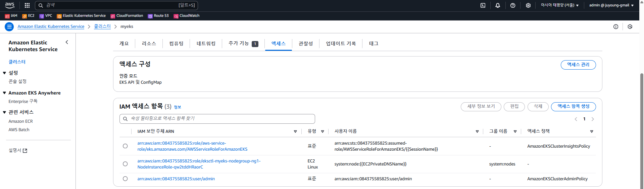Viewport: 644px width, 189px height.
Task: Open AWS Batch in the sidebar
Action: click(x=19, y=130)
